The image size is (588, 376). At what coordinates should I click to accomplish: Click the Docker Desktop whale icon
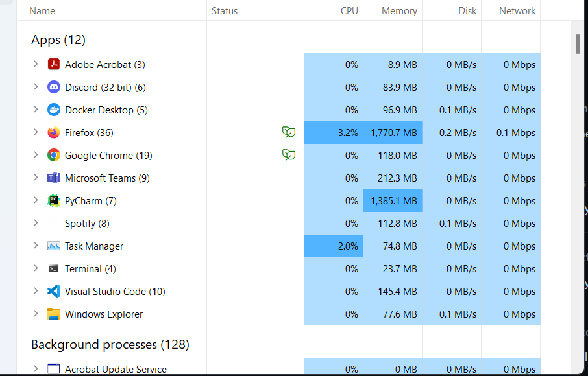coord(55,110)
